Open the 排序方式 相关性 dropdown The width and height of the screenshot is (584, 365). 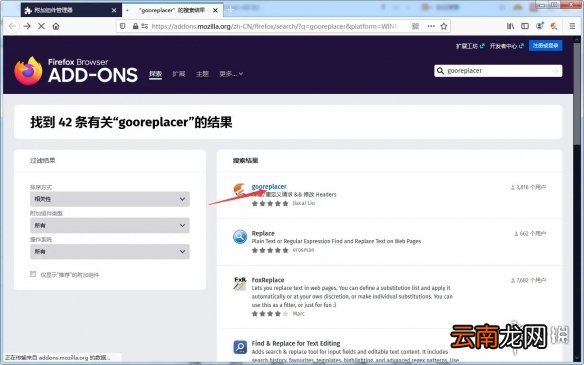(x=110, y=199)
